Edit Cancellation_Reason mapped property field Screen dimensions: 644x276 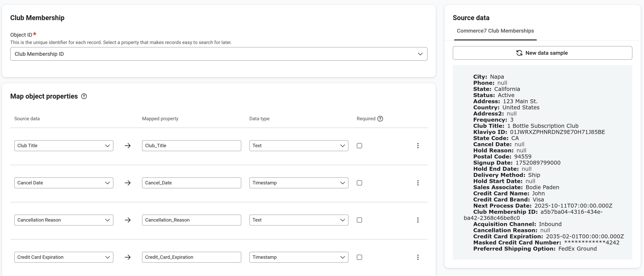click(x=192, y=220)
